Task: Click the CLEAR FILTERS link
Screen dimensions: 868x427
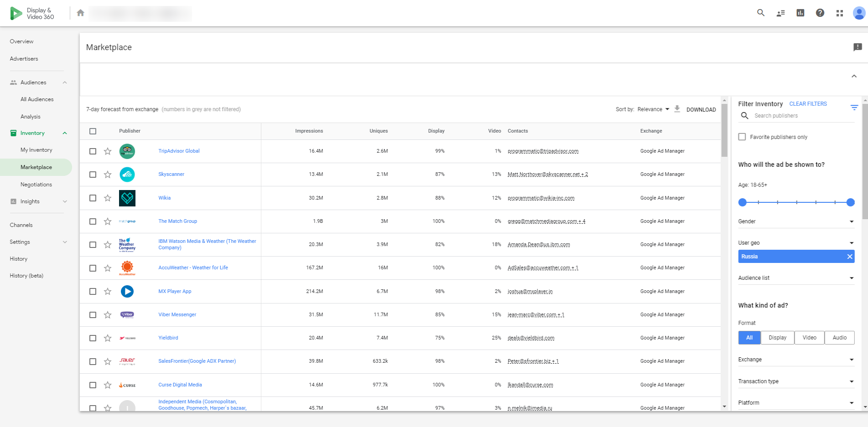Action: click(808, 104)
